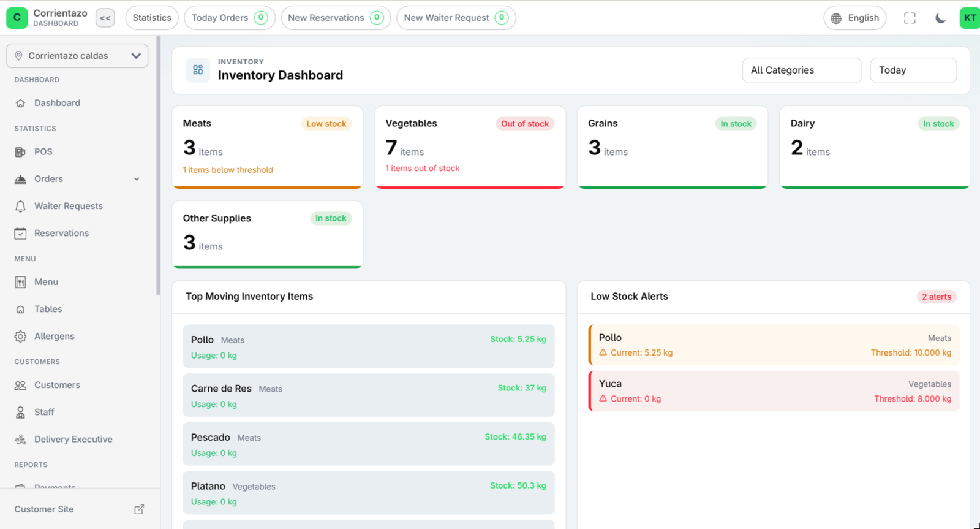980x529 pixels.
Task: Click the Out of stock badge
Action: (x=525, y=124)
